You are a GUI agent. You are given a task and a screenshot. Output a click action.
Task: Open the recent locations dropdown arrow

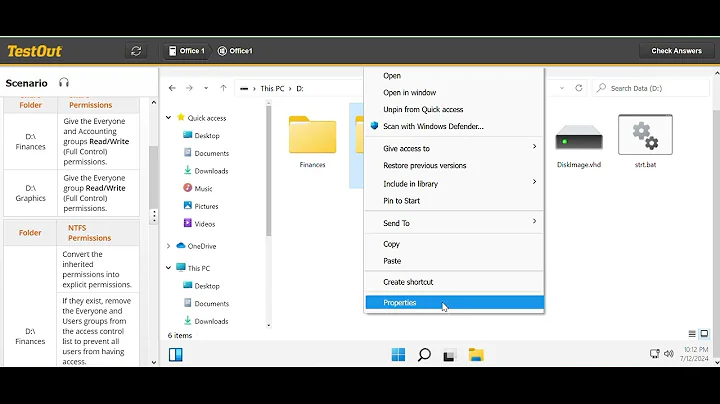206,88
